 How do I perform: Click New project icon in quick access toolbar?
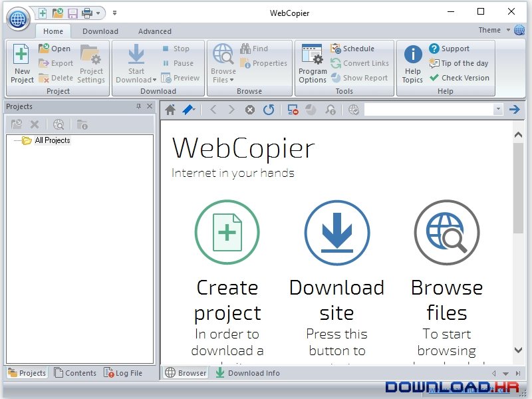coord(43,13)
